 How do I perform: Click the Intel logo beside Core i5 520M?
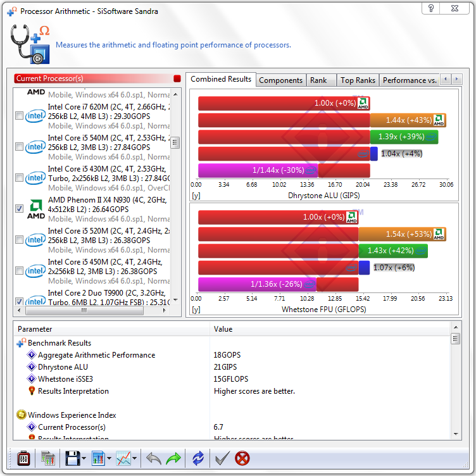35,240
